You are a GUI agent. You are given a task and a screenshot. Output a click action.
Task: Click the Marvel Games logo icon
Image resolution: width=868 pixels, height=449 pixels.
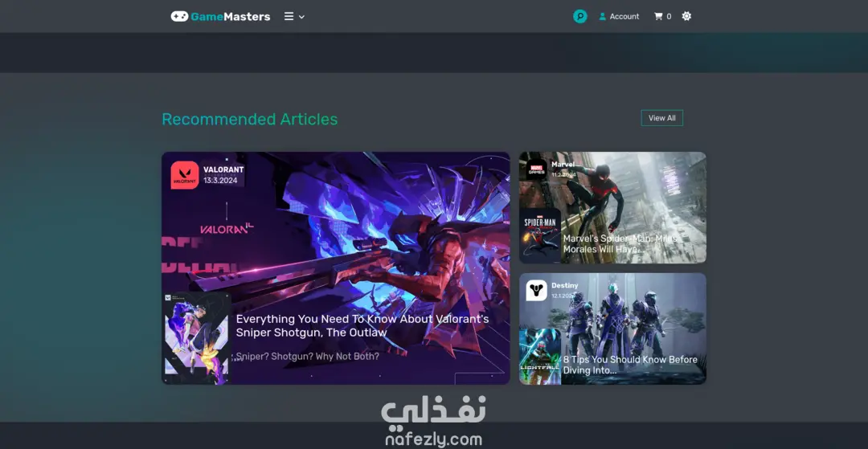click(x=536, y=169)
